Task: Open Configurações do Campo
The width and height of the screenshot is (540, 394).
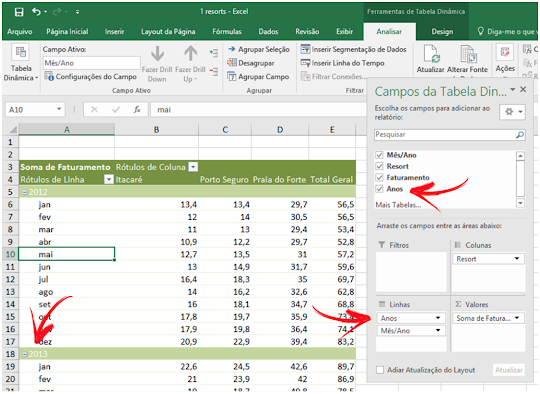Action: tap(90, 77)
